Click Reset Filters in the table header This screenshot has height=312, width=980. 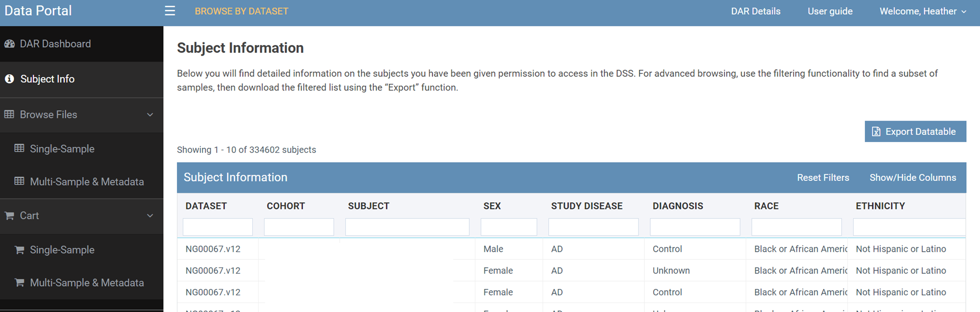pyautogui.click(x=823, y=178)
